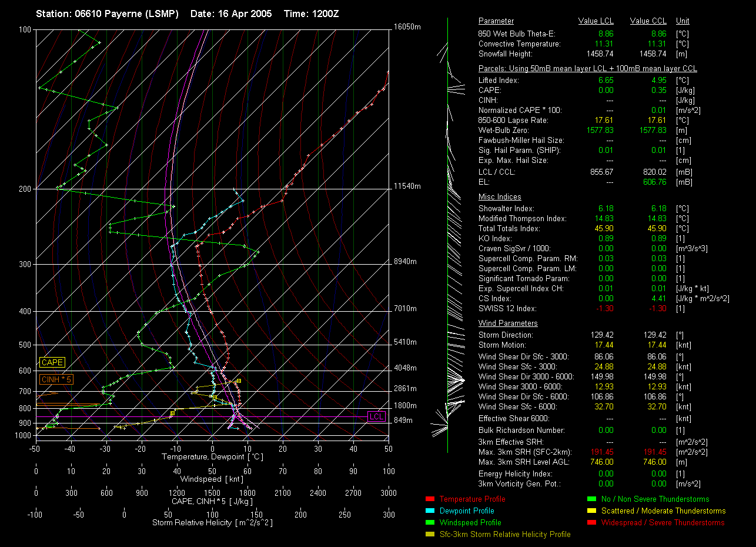
Task: Click the magenta LCL label box
Action: pyautogui.click(x=376, y=417)
